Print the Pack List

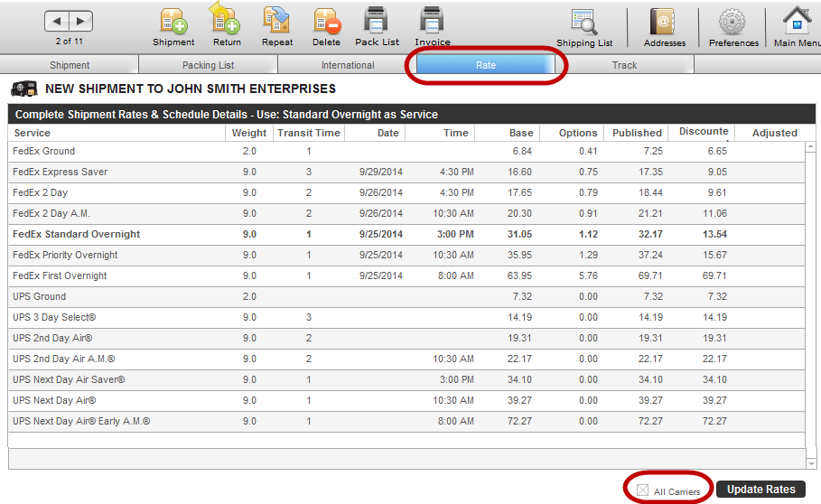tap(377, 27)
